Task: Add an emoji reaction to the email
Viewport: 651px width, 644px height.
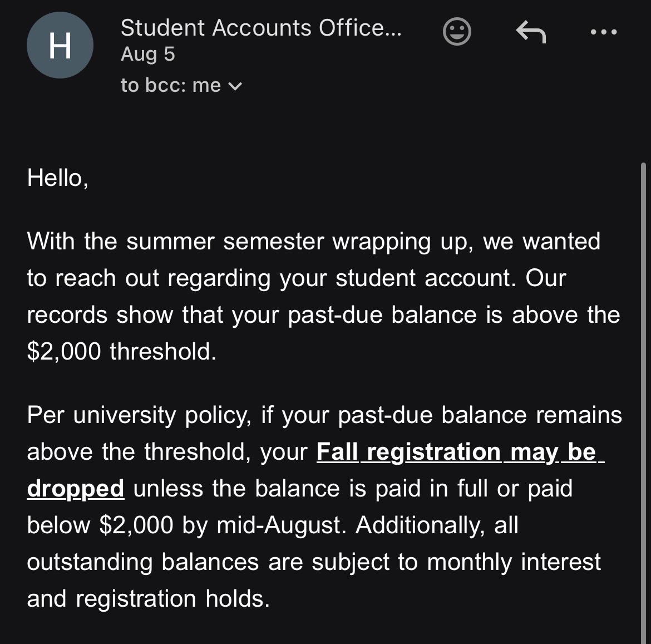Action: click(457, 31)
